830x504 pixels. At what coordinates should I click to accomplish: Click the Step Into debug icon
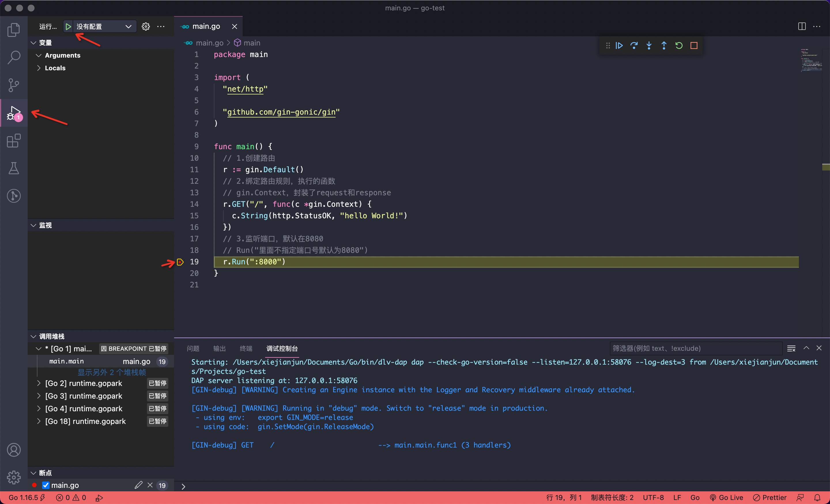pos(649,46)
